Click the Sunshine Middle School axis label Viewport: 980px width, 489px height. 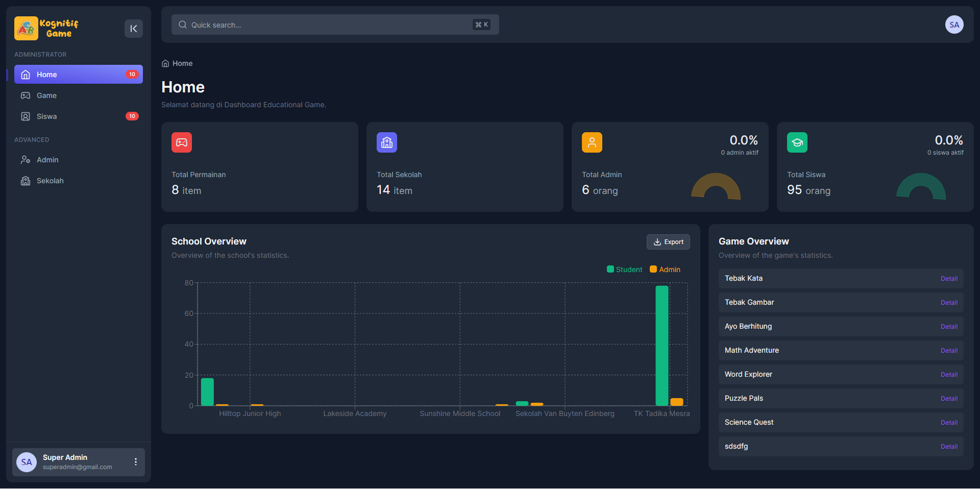pyautogui.click(x=460, y=413)
